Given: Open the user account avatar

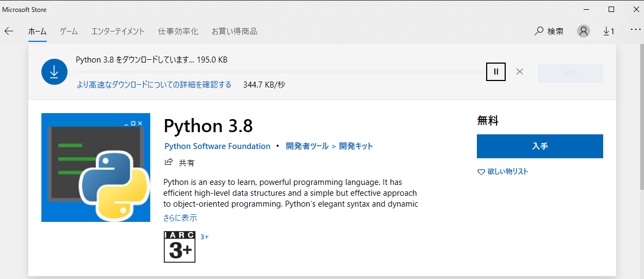Looking at the screenshot, I should pyautogui.click(x=583, y=31).
